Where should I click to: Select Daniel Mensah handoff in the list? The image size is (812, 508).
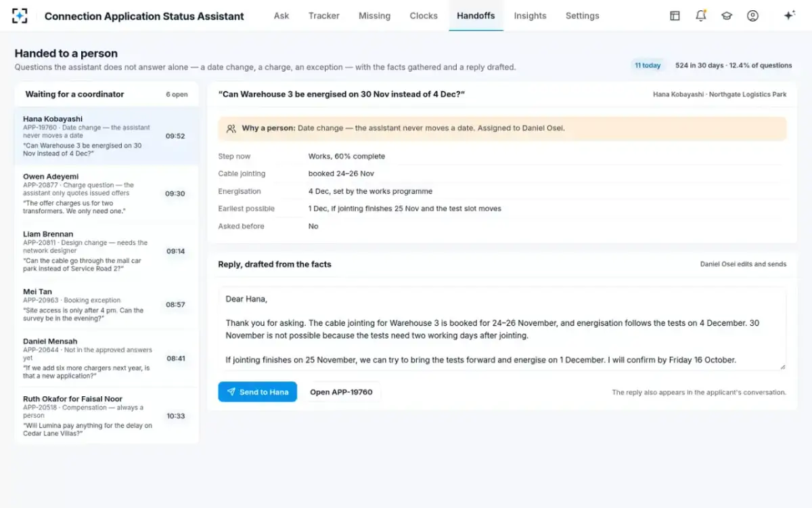coord(107,358)
